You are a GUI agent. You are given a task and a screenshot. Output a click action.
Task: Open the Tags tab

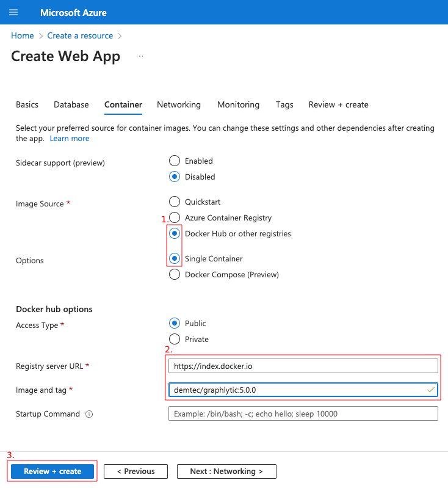284,104
